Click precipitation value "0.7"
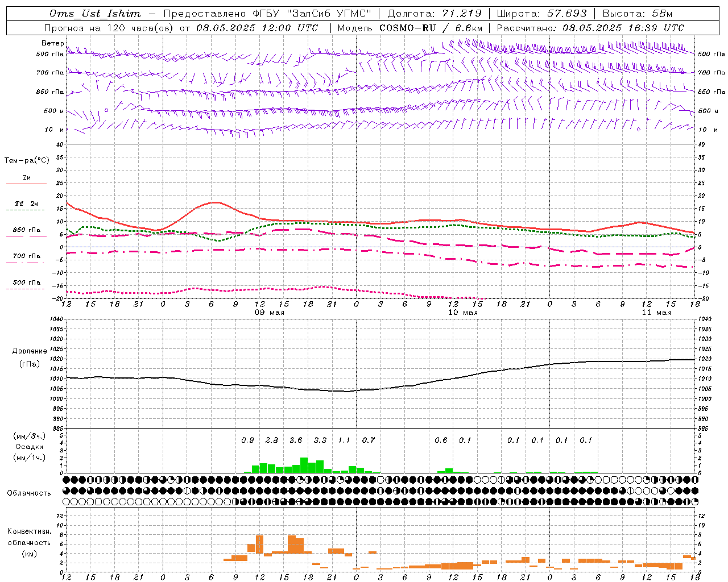 coord(369,440)
